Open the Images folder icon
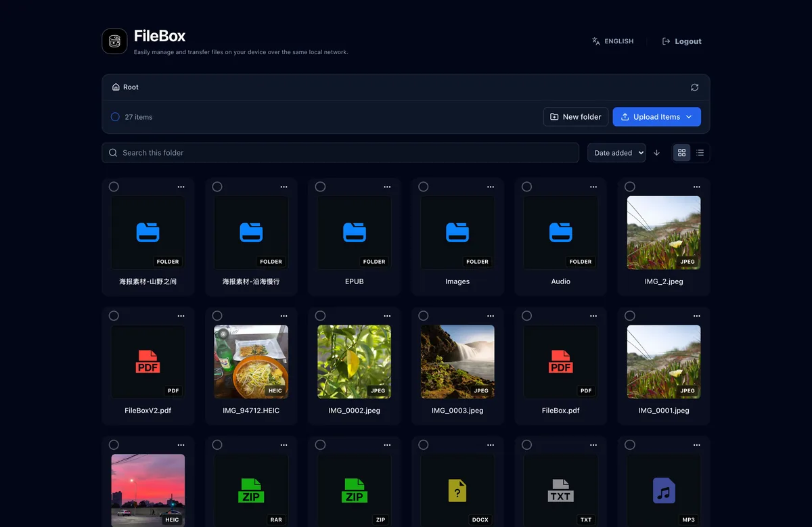The height and width of the screenshot is (527, 812). (457, 233)
